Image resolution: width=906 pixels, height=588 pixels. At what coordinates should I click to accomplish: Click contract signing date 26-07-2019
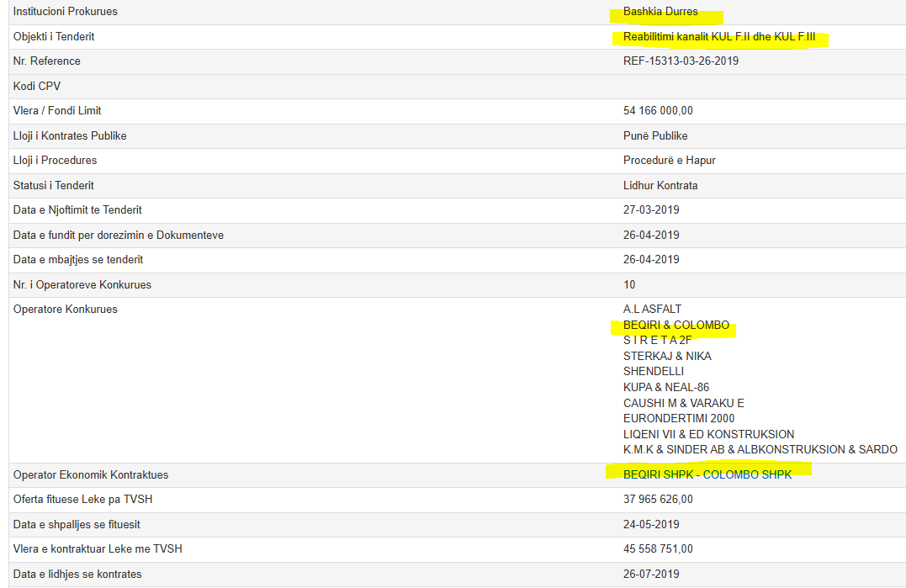click(651, 574)
